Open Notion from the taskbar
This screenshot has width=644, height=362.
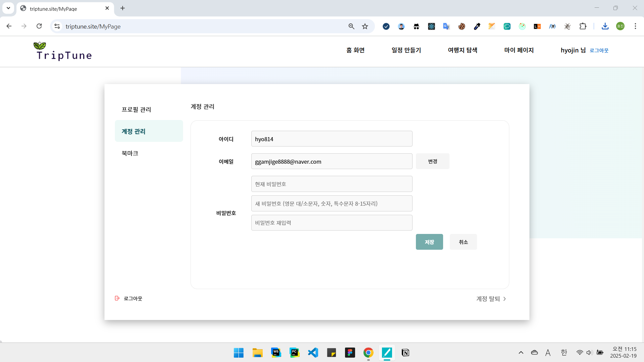tap(405, 352)
